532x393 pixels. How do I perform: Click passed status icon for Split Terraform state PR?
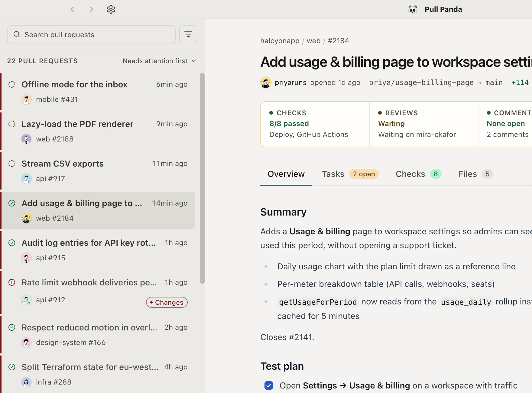[x=12, y=367]
